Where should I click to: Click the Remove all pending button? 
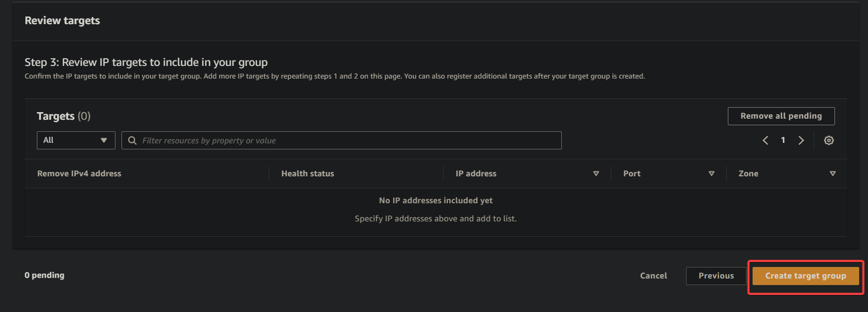pos(781,116)
